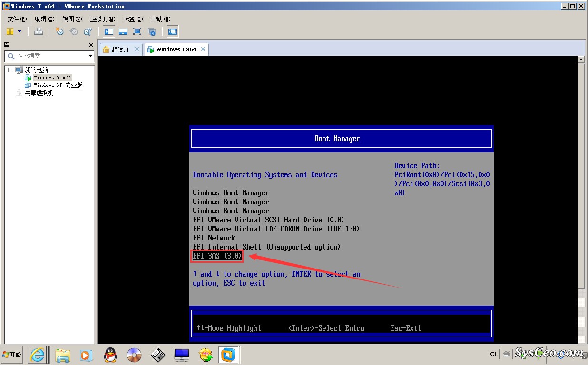Open Windows Explorer folder taskbar icon

pos(62,355)
